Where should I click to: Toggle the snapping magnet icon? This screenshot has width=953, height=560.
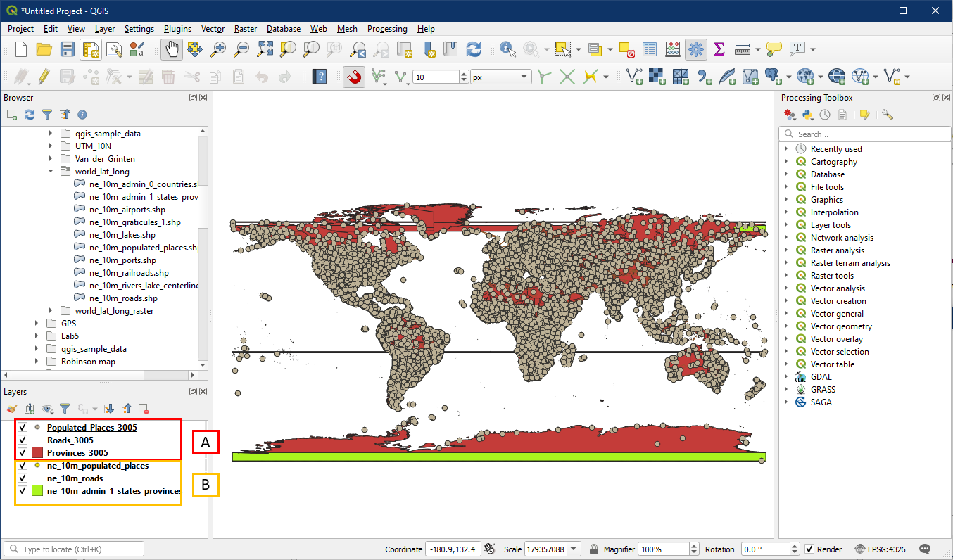[x=354, y=77]
